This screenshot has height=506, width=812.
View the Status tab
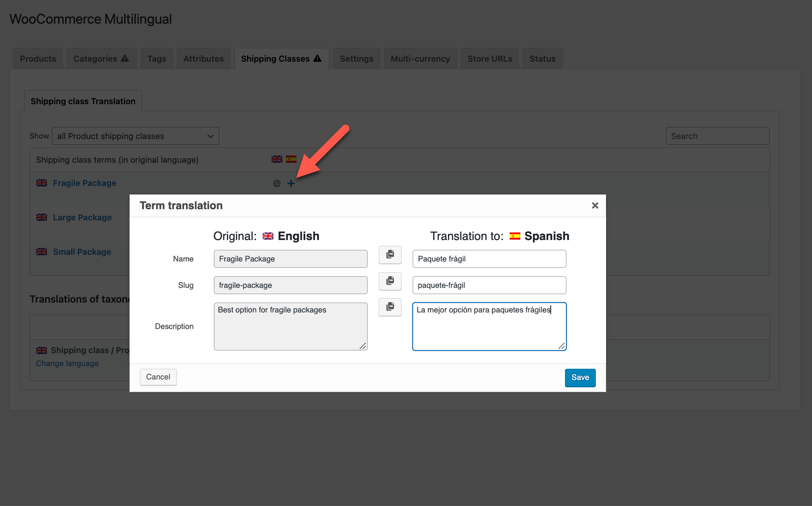543,59
